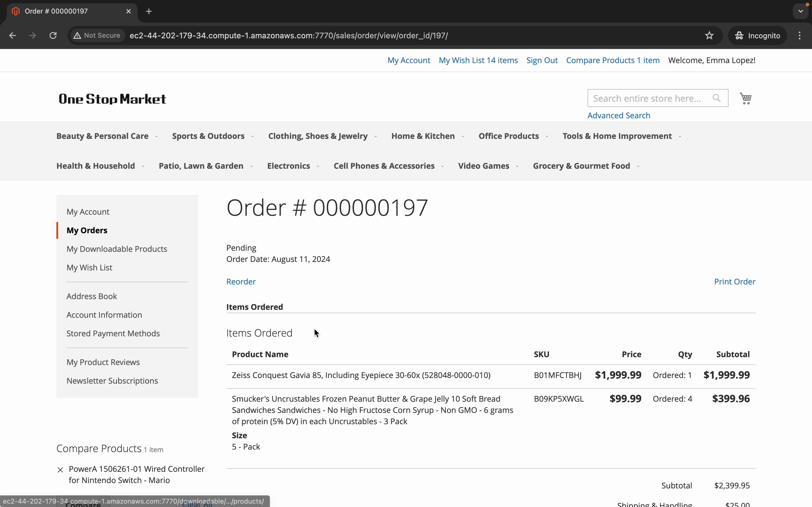Open a new browser tab
The width and height of the screenshot is (812, 507).
click(x=149, y=11)
